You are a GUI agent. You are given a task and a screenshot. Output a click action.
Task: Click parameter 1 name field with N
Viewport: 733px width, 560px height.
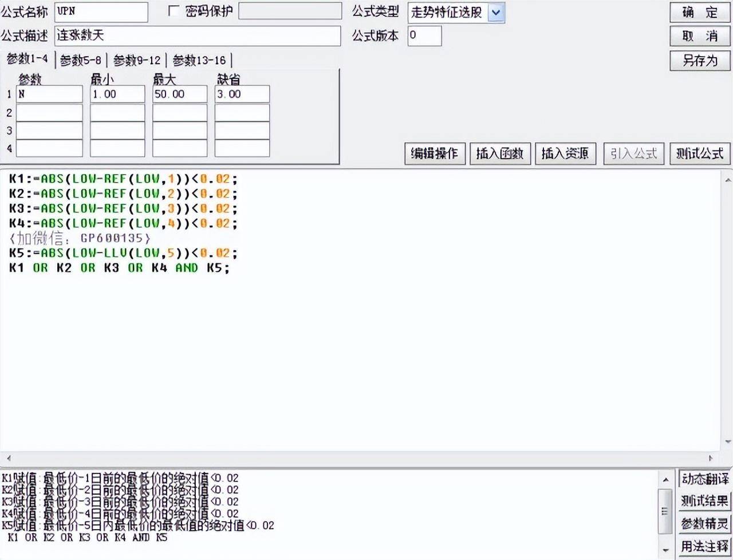[49, 94]
